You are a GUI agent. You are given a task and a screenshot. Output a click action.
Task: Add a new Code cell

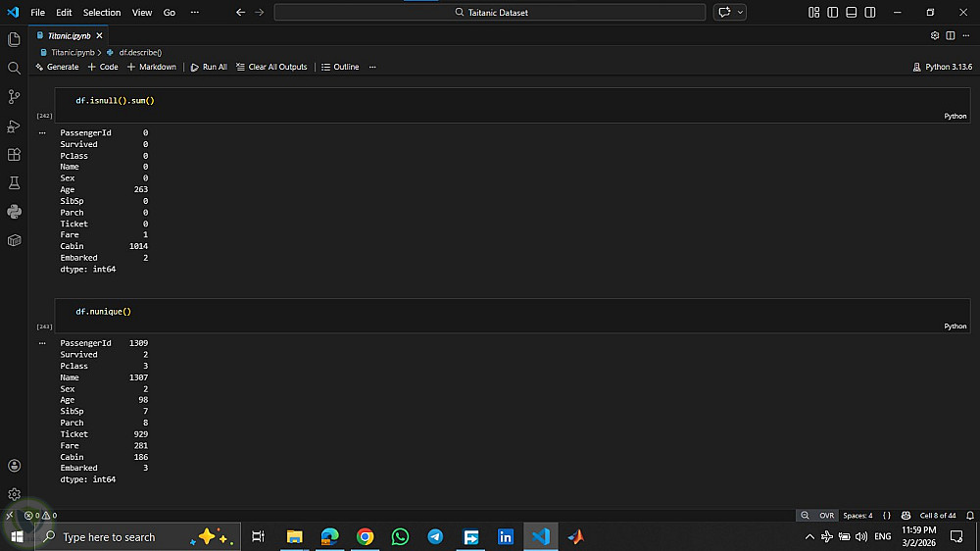[103, 67]
